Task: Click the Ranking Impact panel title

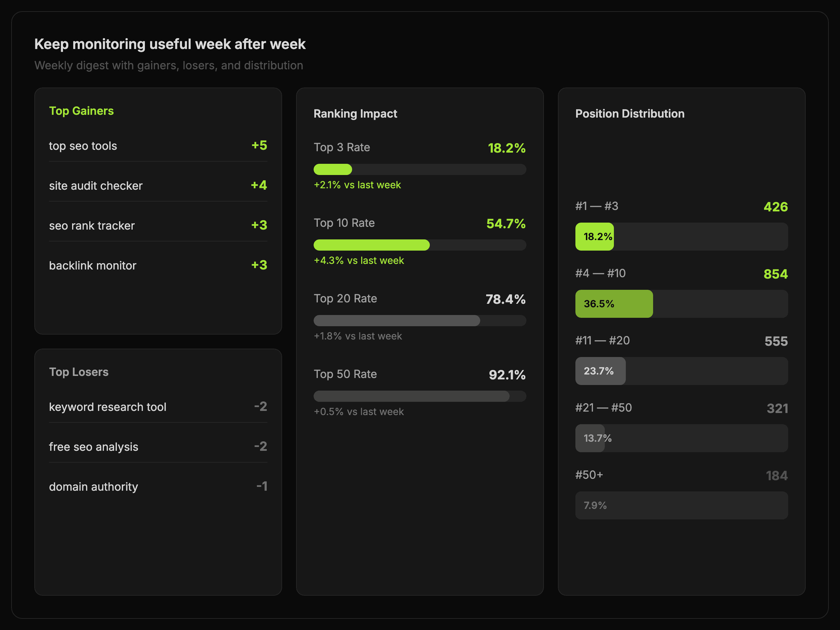Action: click(355, 113)
